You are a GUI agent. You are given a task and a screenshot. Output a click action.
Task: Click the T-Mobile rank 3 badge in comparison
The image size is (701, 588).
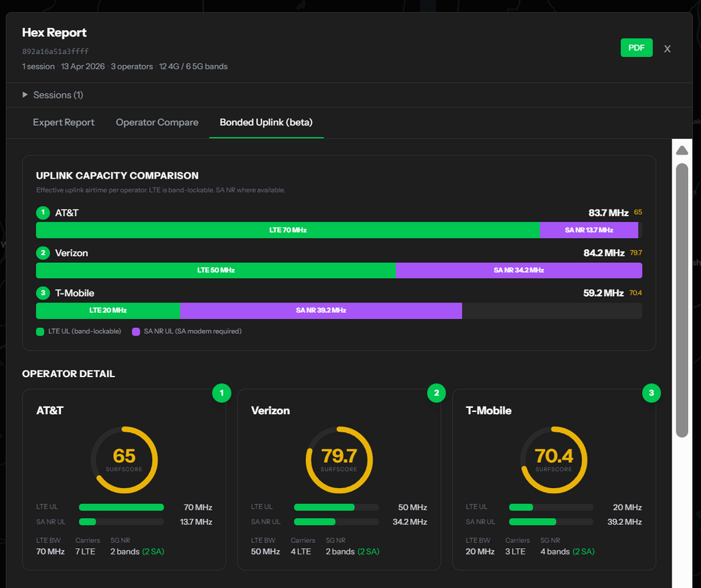[43, 293]
